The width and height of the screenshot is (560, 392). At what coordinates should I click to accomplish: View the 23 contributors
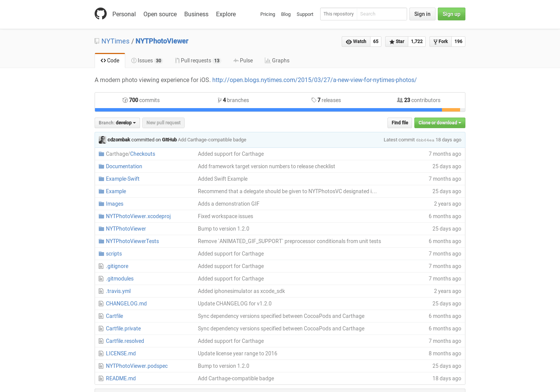pyautogui.click(x=418, y=100)
